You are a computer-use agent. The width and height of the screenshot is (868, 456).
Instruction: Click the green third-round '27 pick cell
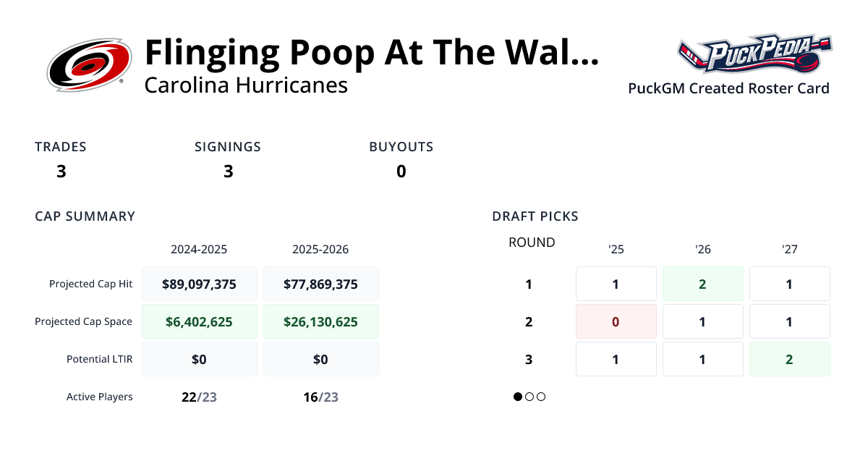pos(789,359)
